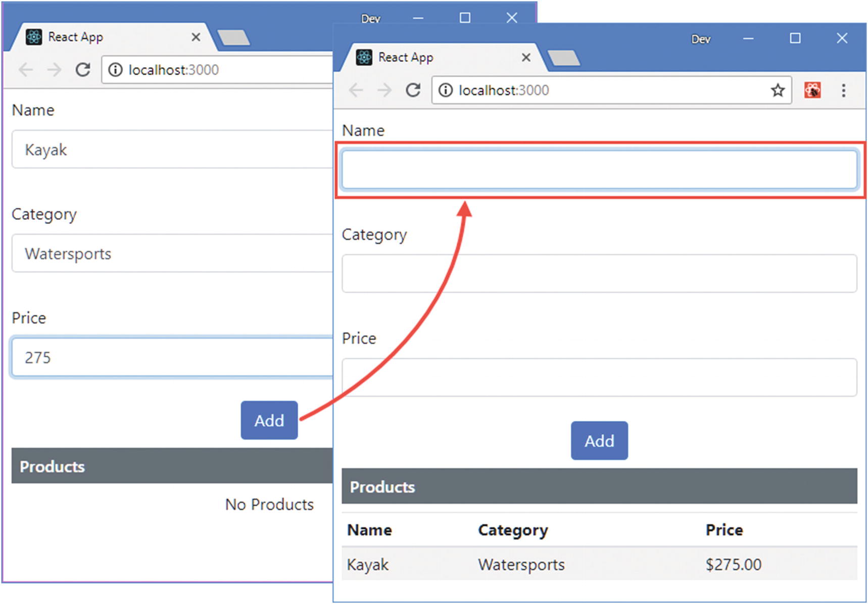Screen dimensions: 868x604
Task: Click the reload icon in the back browser window
Action: (83, 70)
